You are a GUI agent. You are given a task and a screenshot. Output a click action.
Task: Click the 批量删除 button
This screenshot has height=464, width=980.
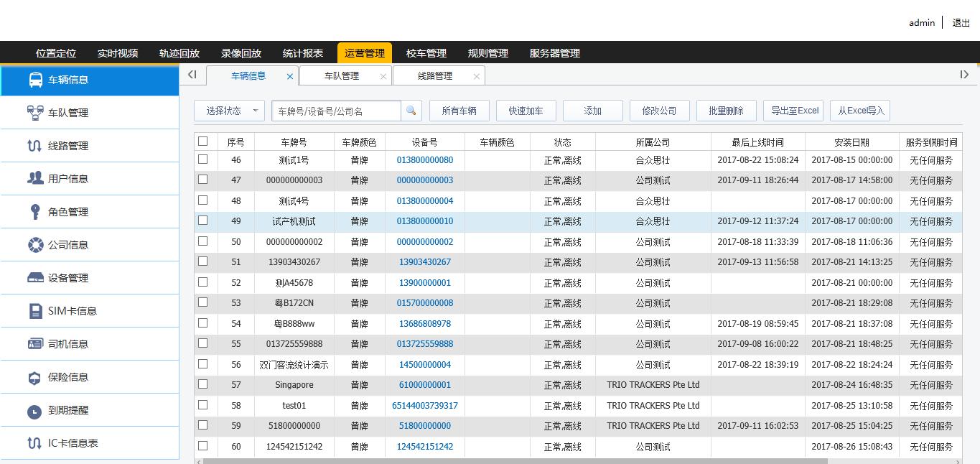[x=727, y=111]
